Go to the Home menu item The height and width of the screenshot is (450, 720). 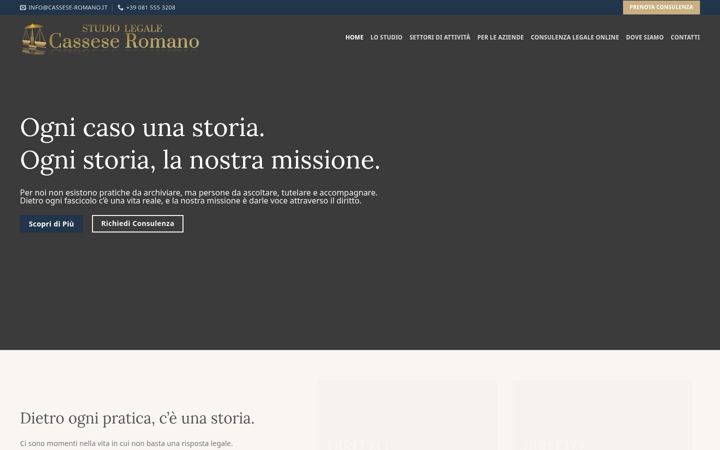pos(354,37)
